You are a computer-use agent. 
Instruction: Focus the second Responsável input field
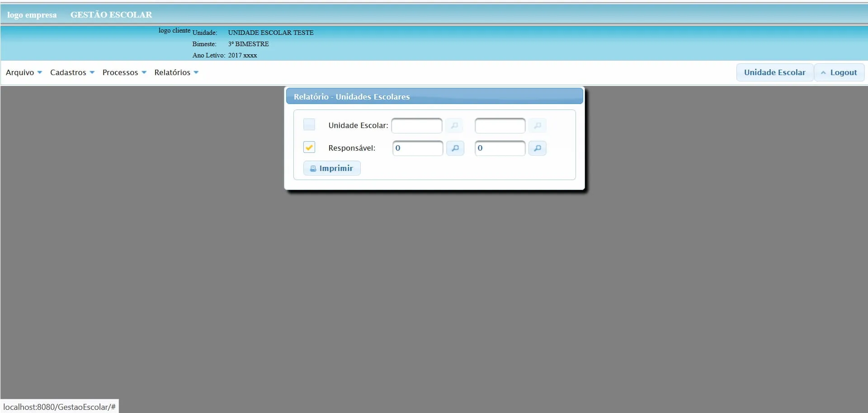(500, 148)
